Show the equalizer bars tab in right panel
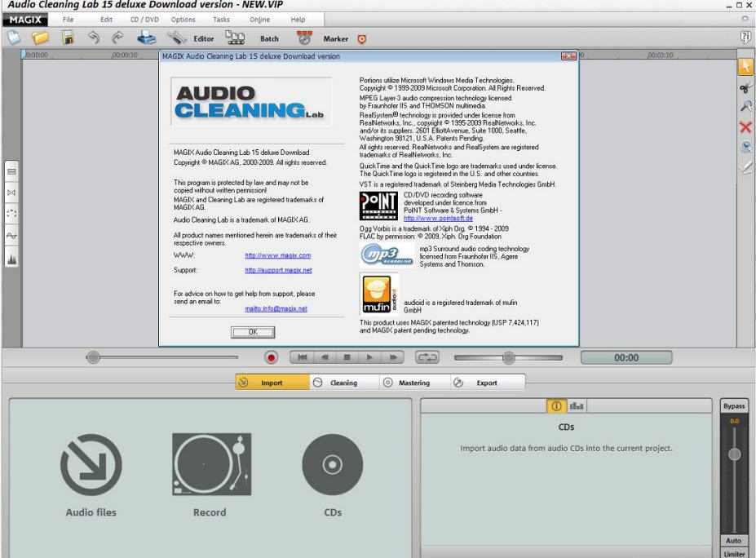 click(576, 406)
